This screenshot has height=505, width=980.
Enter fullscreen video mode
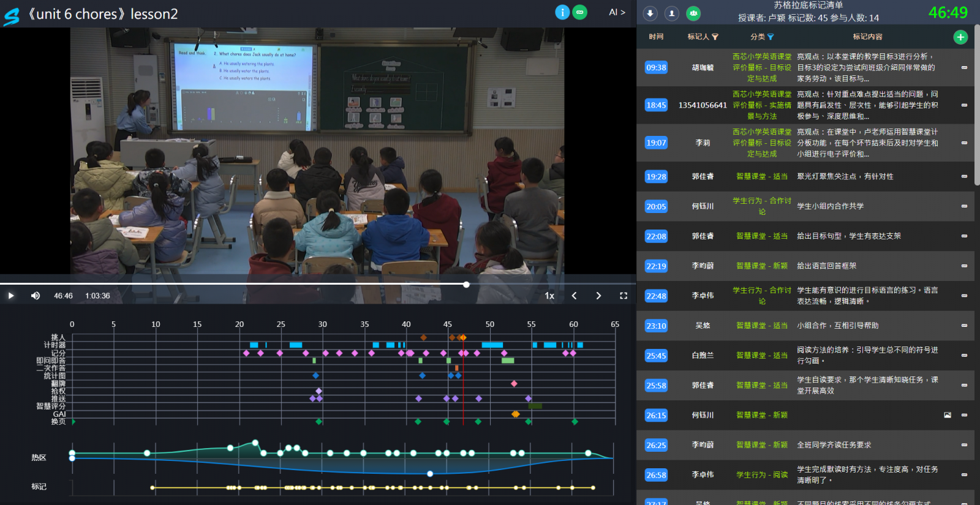coord(624,296)
